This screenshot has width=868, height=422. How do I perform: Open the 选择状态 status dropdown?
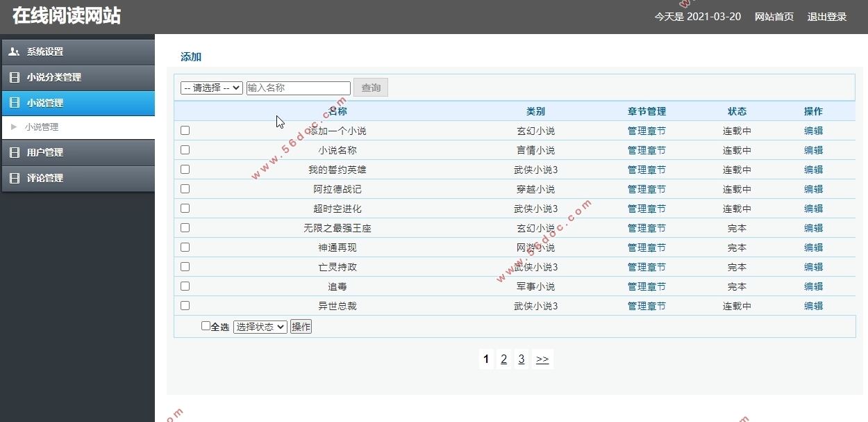(260, 327)
